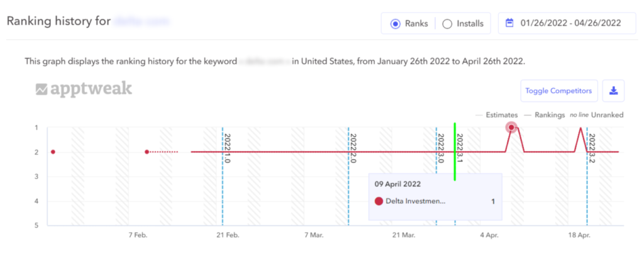Viewport: 644px width, 254px height.
Task: Click the highlighted 09 April data point
Action: (x=512, y=128)
